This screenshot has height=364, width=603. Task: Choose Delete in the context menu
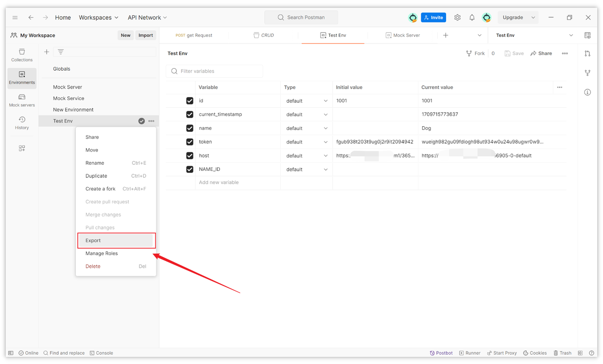(116, 267)
